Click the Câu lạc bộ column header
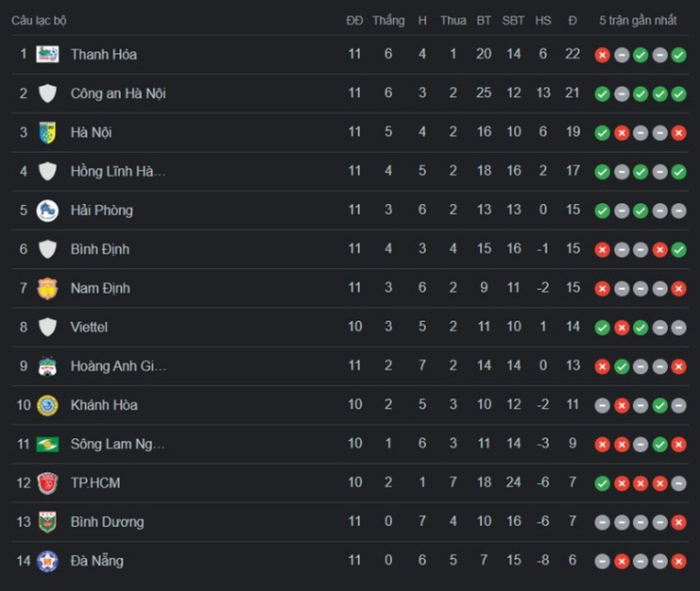The height and width of the screenshot is (591, 700). click(39, 20)
